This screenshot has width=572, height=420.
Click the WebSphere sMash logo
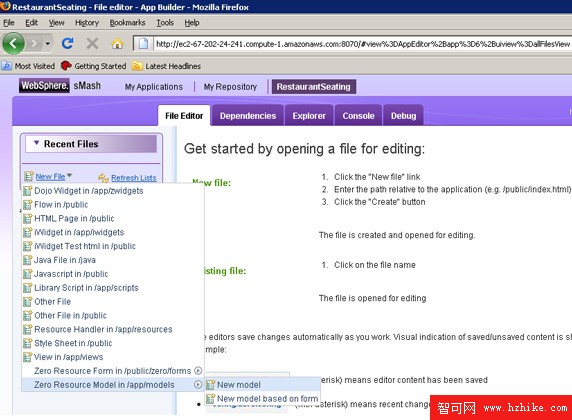point(60,86)
